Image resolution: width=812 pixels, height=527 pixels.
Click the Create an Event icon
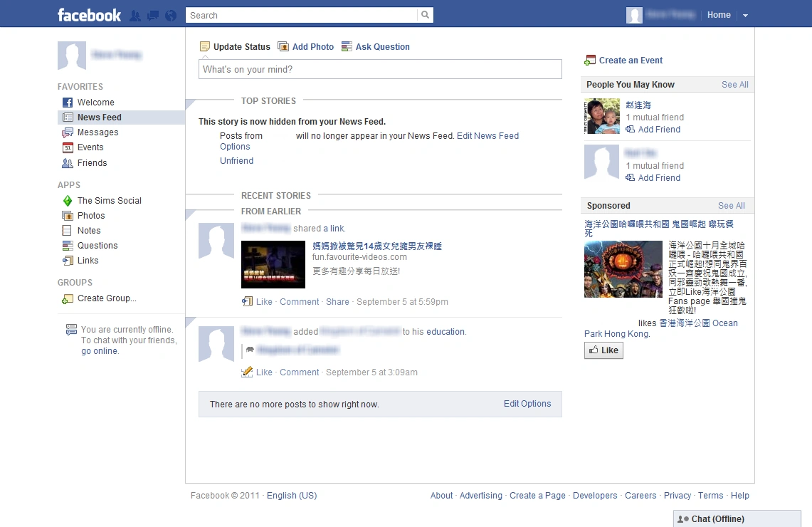pos(590,61)
